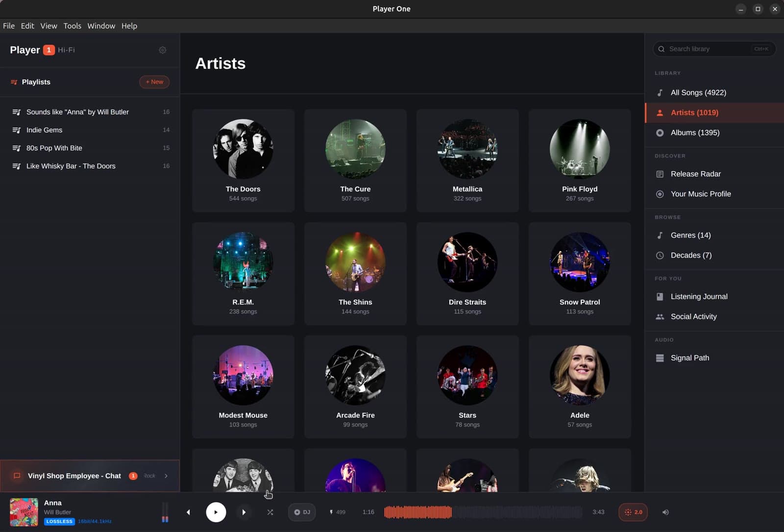This screenshot has width=784, height=532.
Task: Toggle the 2.0 audio channel button
Action: click(x=633, y=512)
